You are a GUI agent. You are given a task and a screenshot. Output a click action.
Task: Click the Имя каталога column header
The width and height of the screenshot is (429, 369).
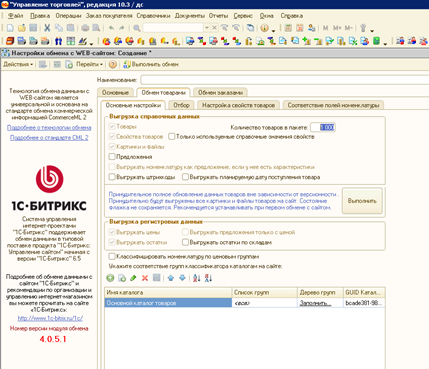(168, 292)
